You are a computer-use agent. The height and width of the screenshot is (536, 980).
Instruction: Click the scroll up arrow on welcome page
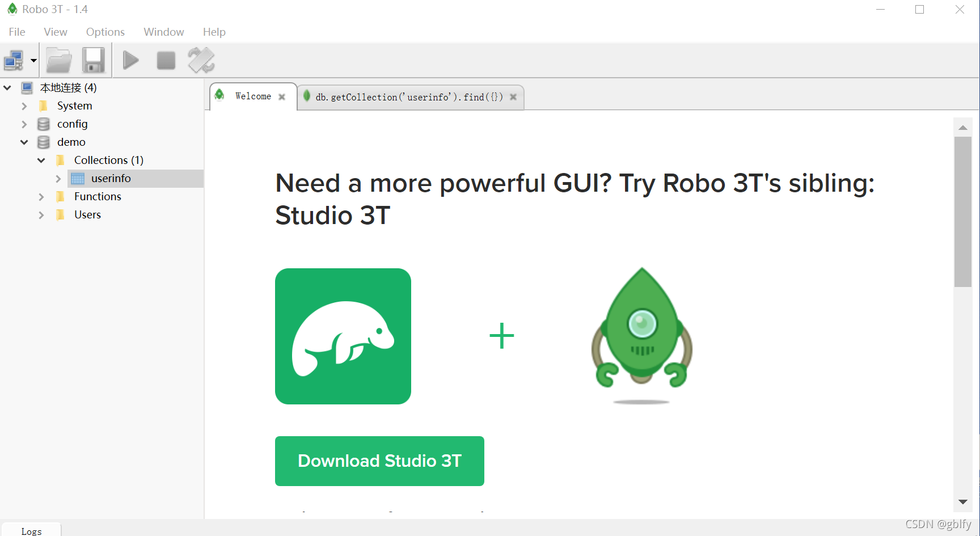(963, 128)
